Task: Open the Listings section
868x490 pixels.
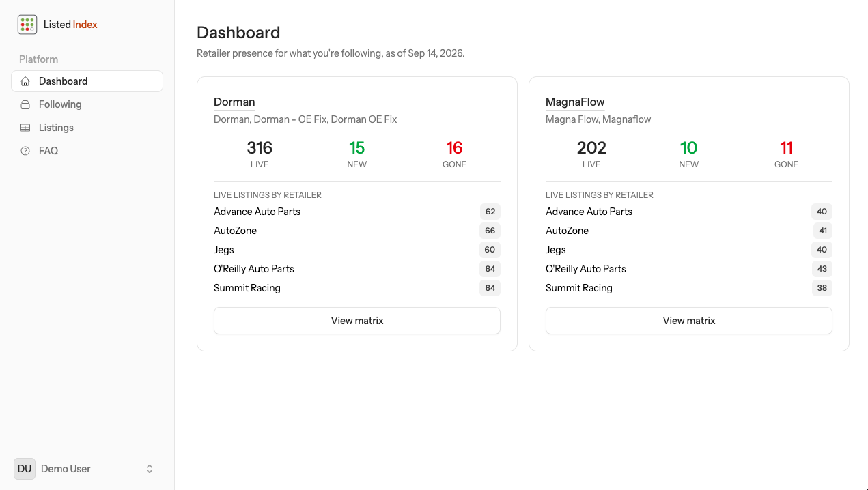Action: (x=87, y=128)
